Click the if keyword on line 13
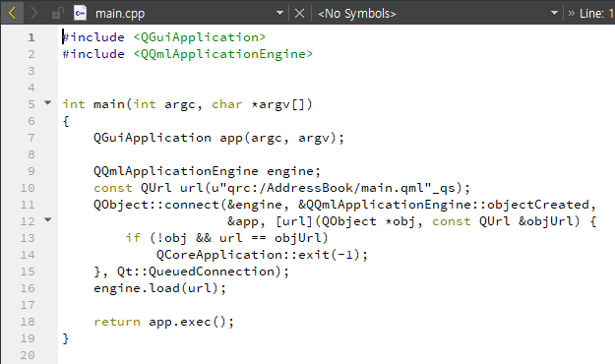The width and height of the screenshot is (615, 364). tap(133, 238)
